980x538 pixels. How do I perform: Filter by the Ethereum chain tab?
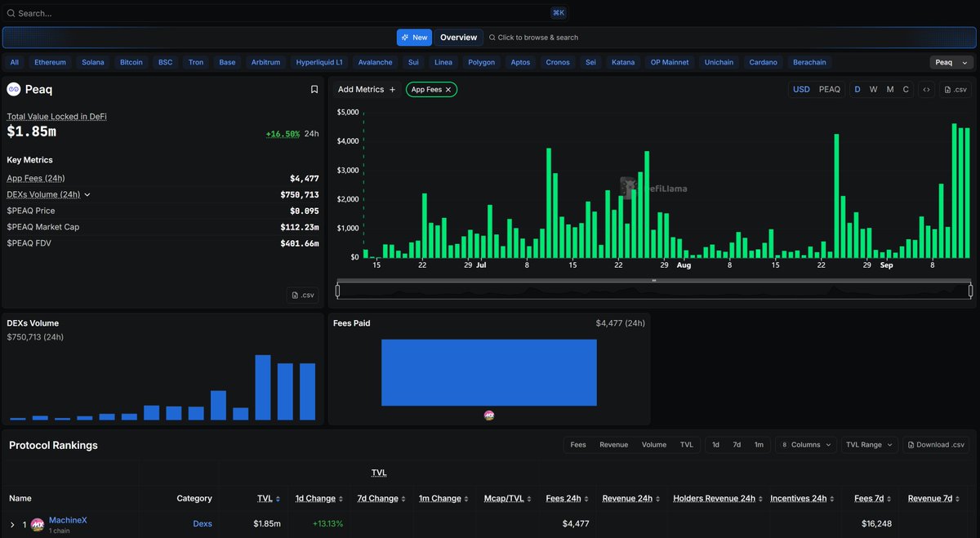[51, 62]
